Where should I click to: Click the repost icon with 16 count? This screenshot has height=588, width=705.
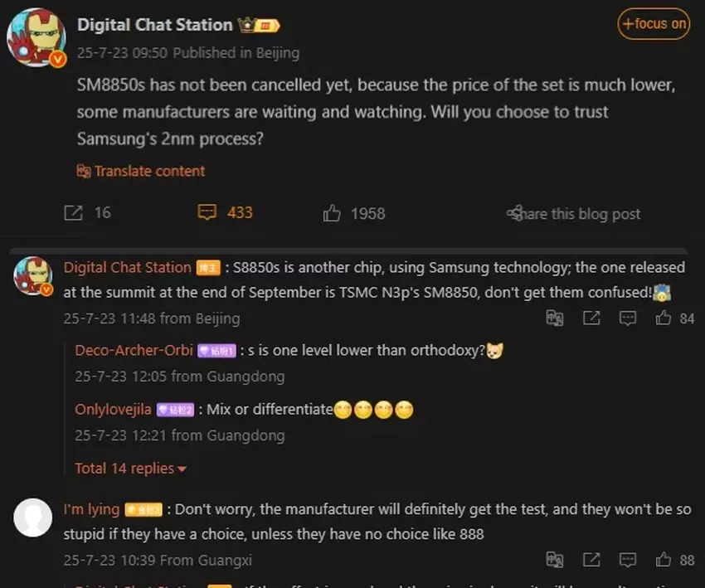[x=73, y=212]
